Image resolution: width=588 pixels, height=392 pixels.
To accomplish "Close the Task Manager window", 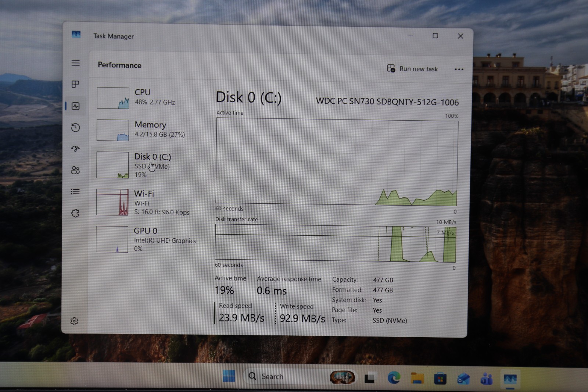I will click(460, 36).
